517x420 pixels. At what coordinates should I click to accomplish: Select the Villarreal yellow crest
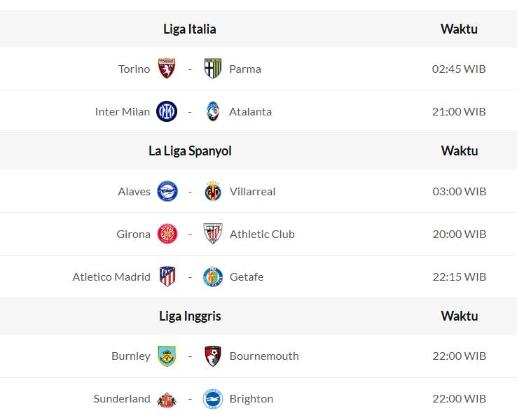coord(213,191)
